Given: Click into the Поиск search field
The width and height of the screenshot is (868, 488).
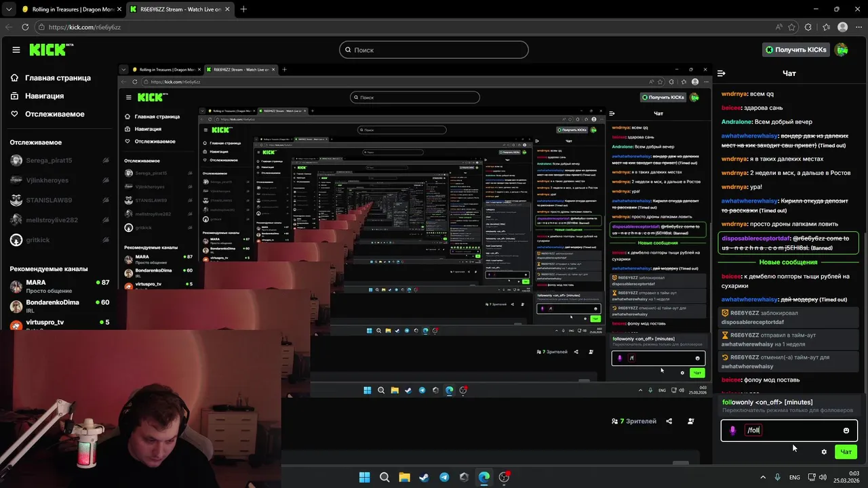Looking at the screenshot, I should click(434, 49).
